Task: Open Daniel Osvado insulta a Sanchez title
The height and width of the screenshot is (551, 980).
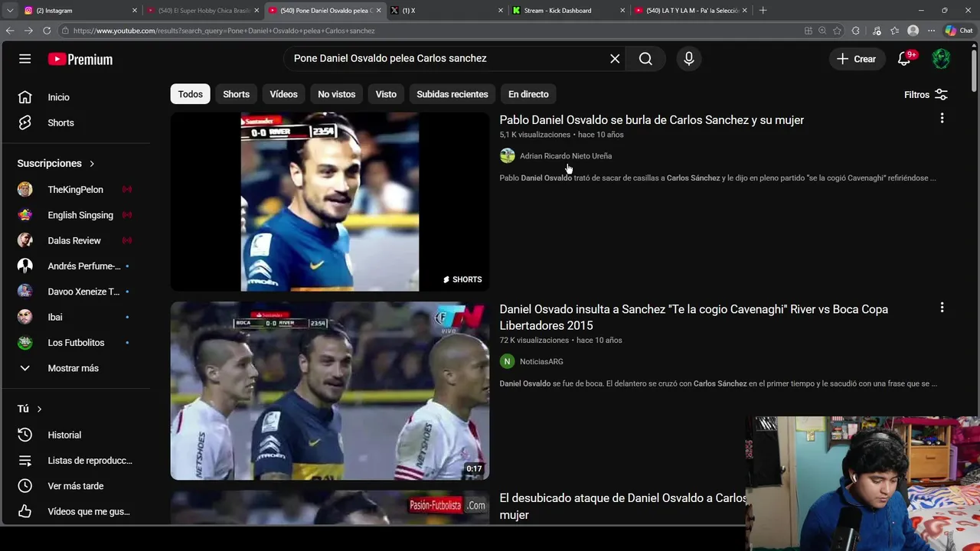Action: [x=694, y=318]
